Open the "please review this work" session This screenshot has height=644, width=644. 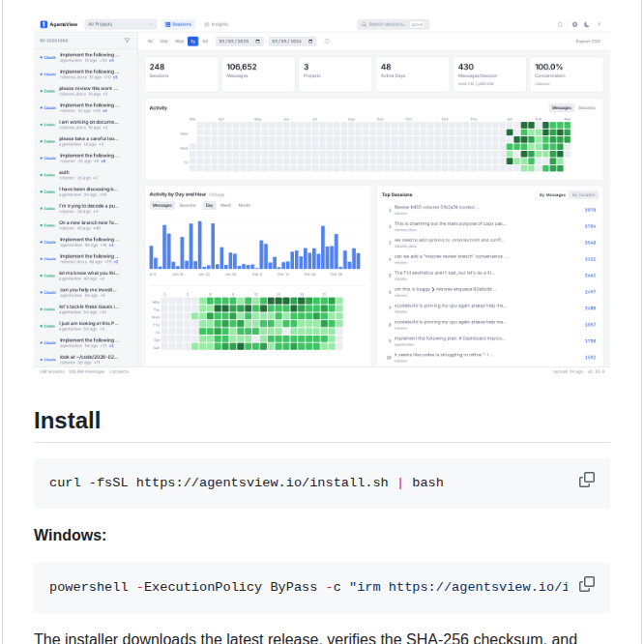[88, 89]
